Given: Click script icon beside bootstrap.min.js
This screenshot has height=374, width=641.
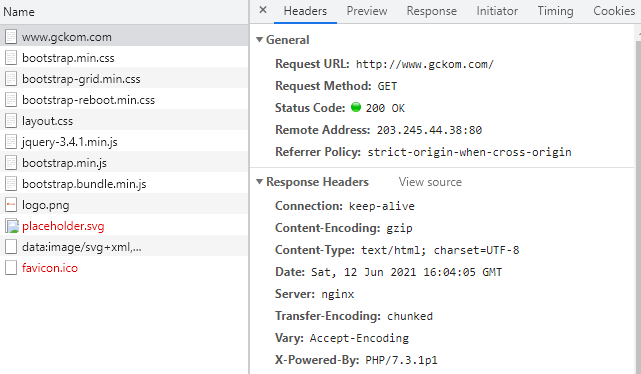Looking at the screenshot, I should point(11,163).
